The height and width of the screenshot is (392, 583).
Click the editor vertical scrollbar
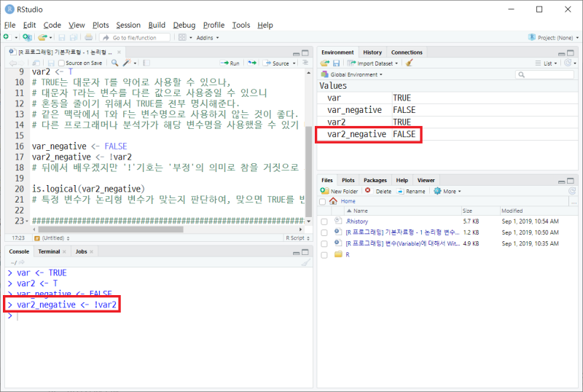click(x=308, y=171)
